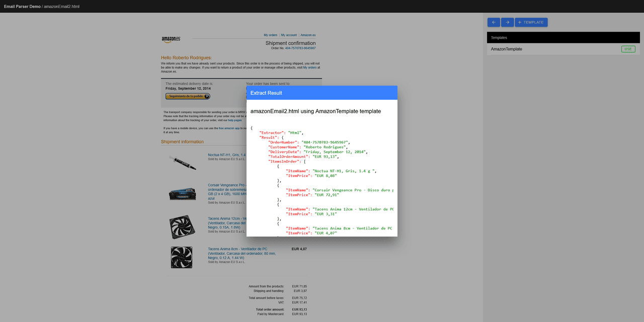Open help pages link in transport note
Screen dimensions: 644x322
[235, 120]
